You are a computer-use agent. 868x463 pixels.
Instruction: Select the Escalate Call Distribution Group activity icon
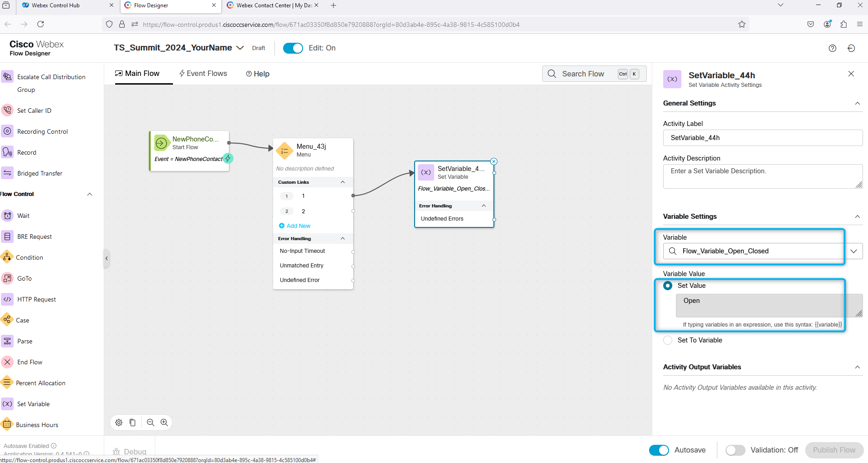7,76
